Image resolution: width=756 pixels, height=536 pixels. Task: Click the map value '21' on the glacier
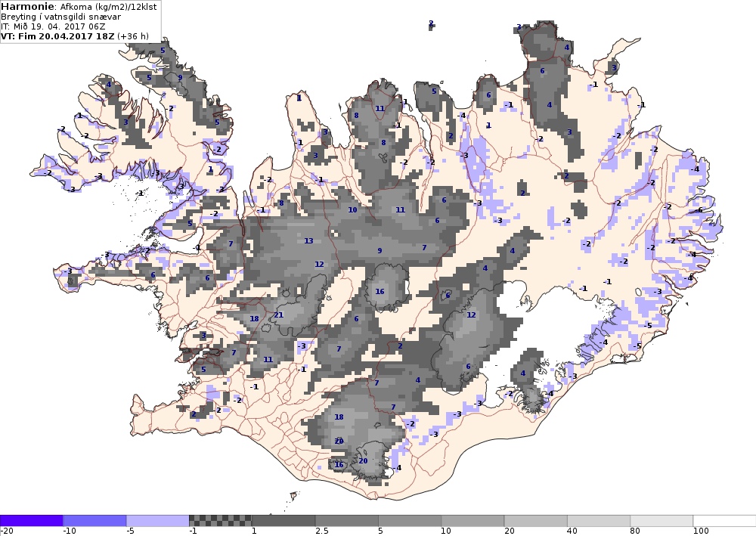pos(279,314)
